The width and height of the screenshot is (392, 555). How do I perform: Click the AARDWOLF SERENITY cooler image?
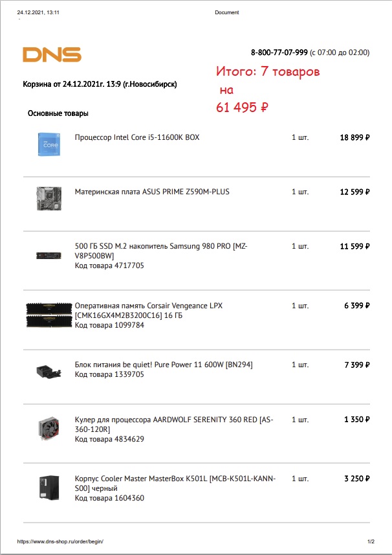pyautogui.click(x=49, y=428)
